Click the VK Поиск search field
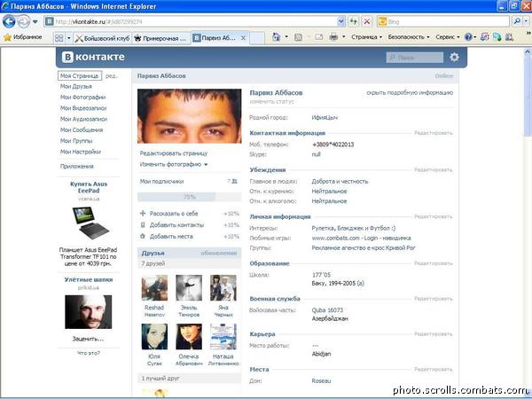 (x=415, y=58)
